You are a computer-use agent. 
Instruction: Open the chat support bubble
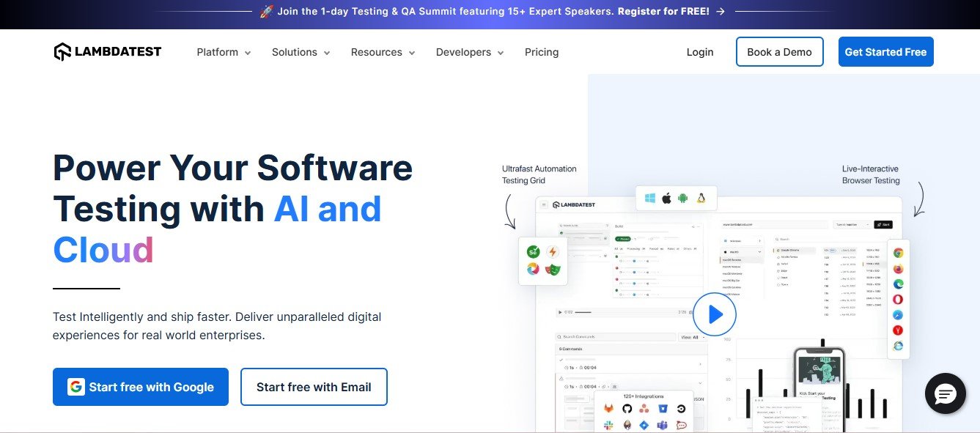(x=945, y=393)
